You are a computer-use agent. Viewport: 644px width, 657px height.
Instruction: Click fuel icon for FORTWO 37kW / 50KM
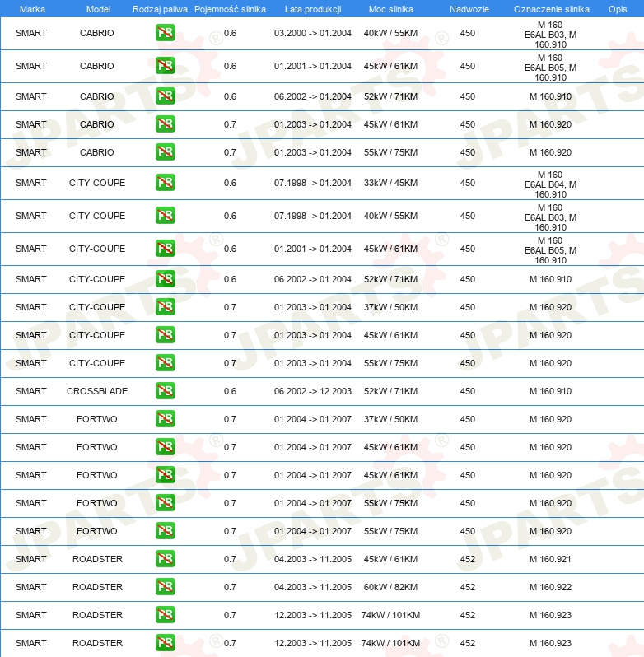click(x=165, y=419)
